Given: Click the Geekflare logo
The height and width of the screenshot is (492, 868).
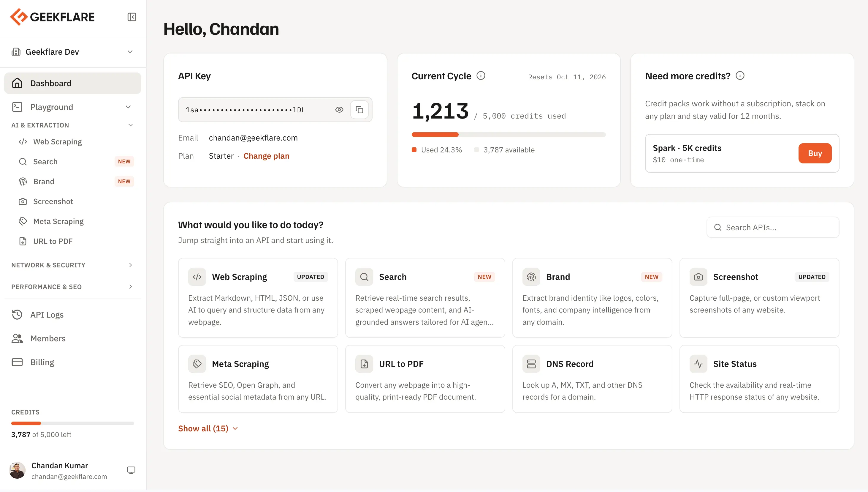Looking at the screenshot, I should (x=52, y=17).
